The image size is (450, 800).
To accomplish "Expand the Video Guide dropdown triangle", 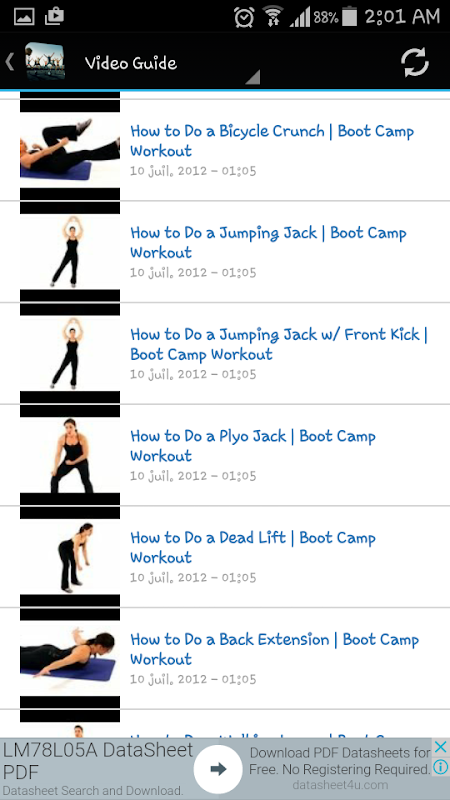I will click(x=253, y=77).
